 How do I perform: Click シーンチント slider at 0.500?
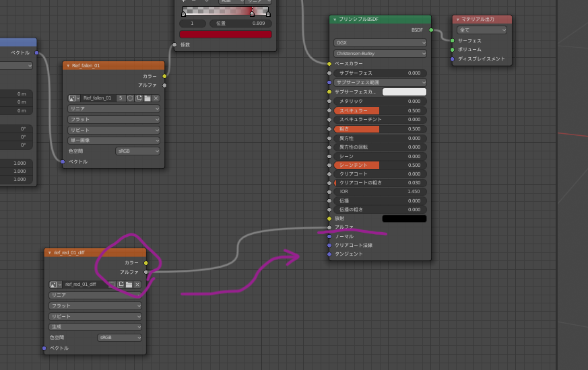tap(380, 165)
